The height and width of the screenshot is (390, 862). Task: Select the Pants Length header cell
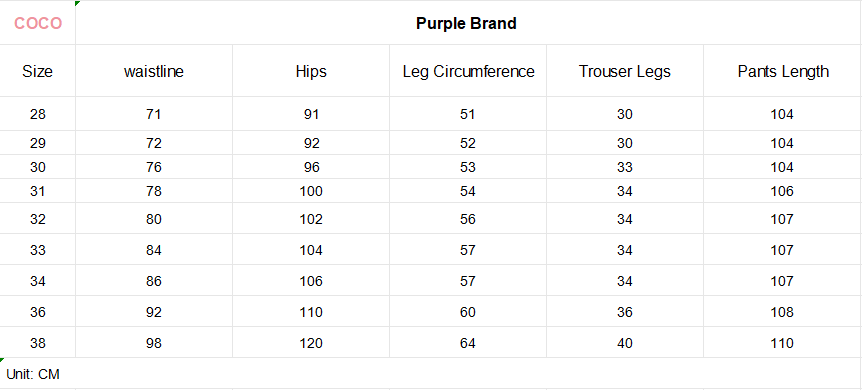pos(783,71)
